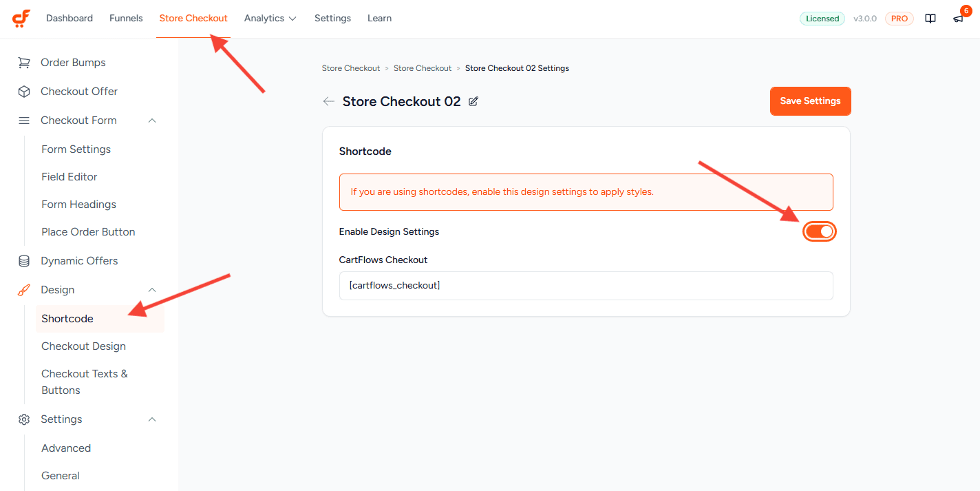Select the Store Checkout top tab

193,19
